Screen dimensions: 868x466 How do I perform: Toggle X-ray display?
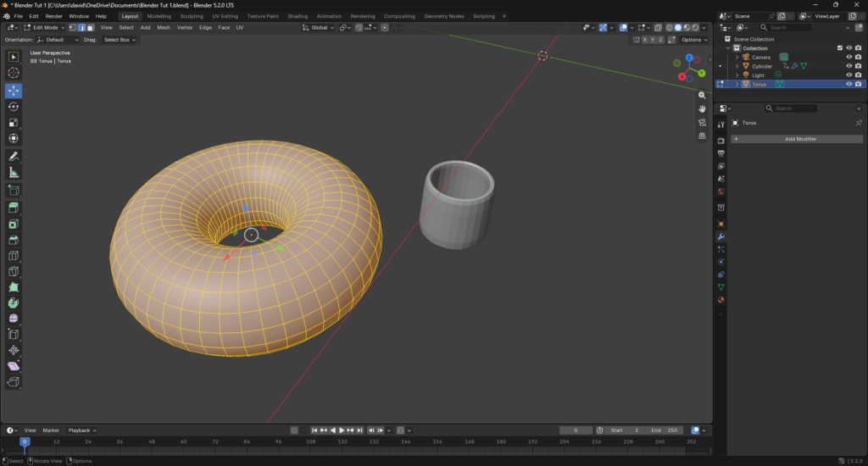click(658, 28)
